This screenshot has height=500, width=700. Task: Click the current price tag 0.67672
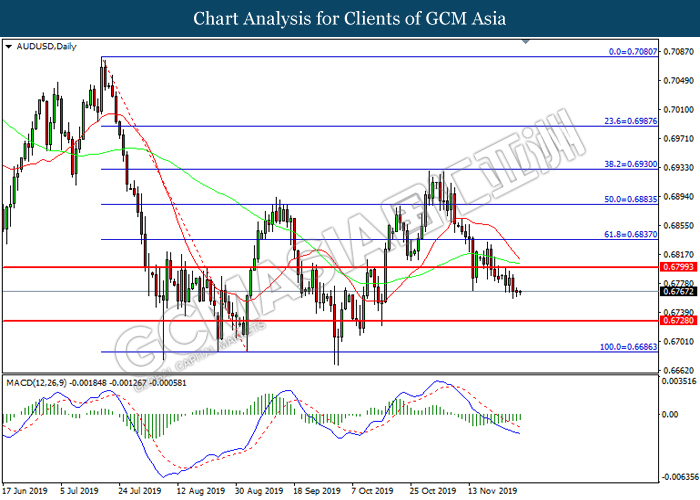point(679,292)
